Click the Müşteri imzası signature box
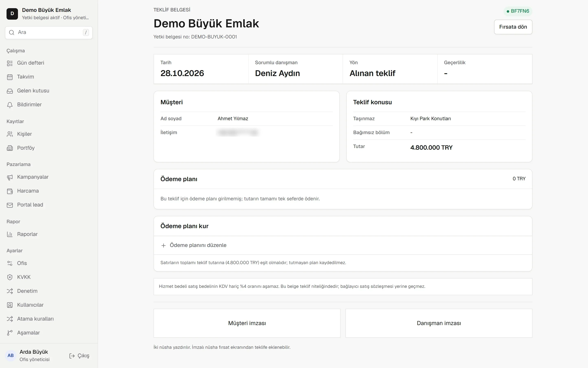Screen dimensions: 588x368 pyautogui.click(x=247, y=323)
